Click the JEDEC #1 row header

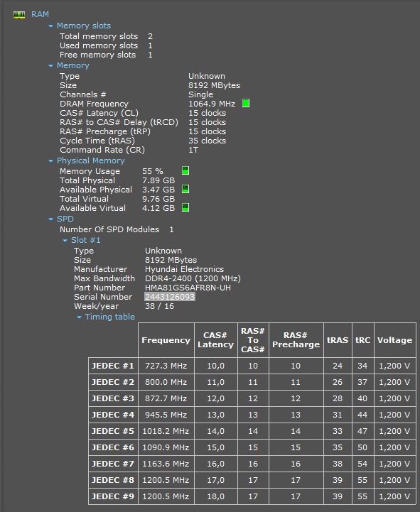click(x=113, y=366)
